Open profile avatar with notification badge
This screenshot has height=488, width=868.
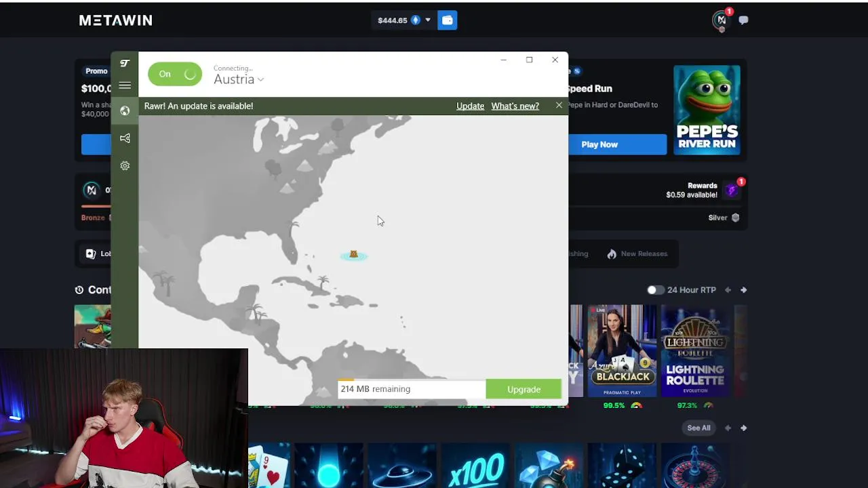coord(722,20)
